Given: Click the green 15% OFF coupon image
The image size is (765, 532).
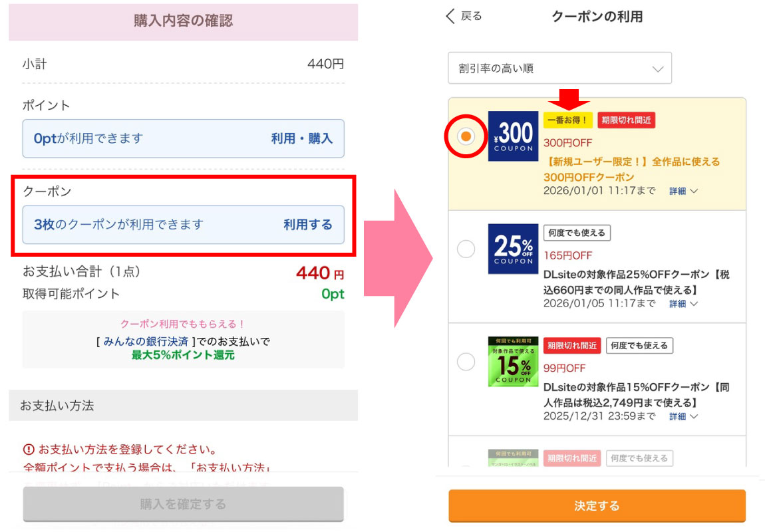Looking at the screenshot, I should (513, 362).
